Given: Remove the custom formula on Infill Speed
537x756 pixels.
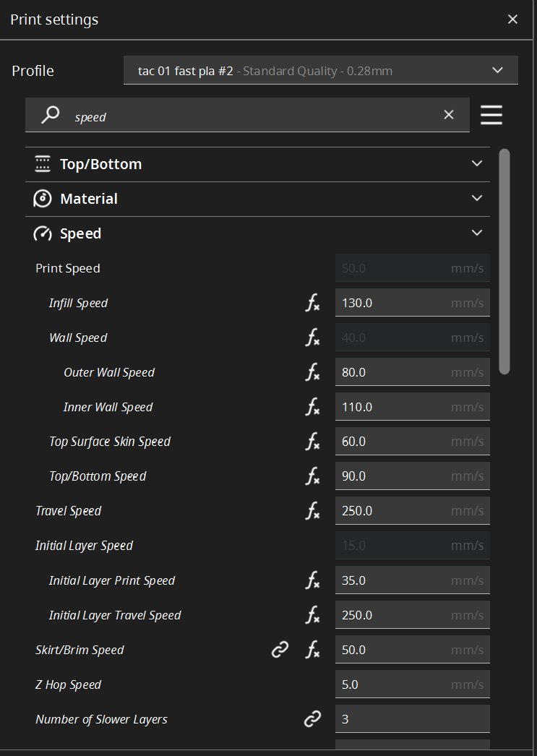Looking at the screenshot, I should coord(312,302).
